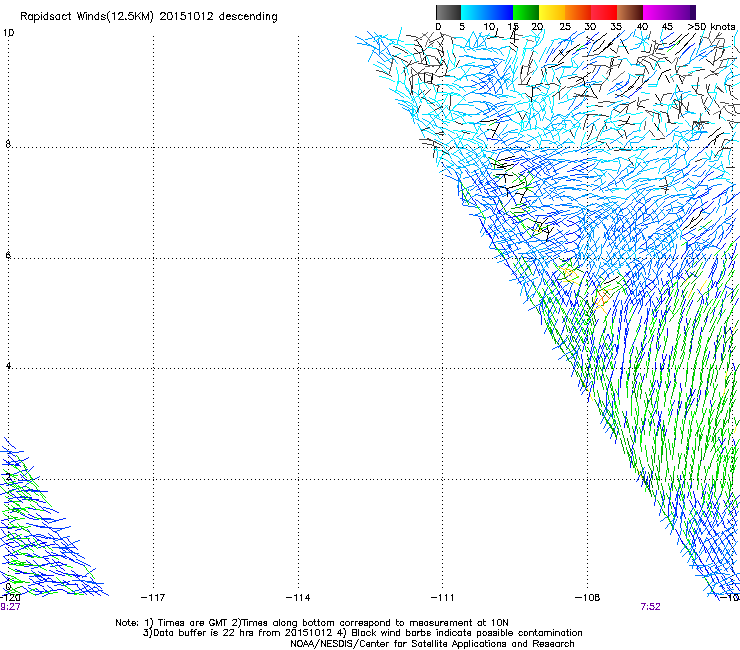740x650 pixels.
Task: Click the gray 0-5 knots color segment
Action: [x=448, y=12]
